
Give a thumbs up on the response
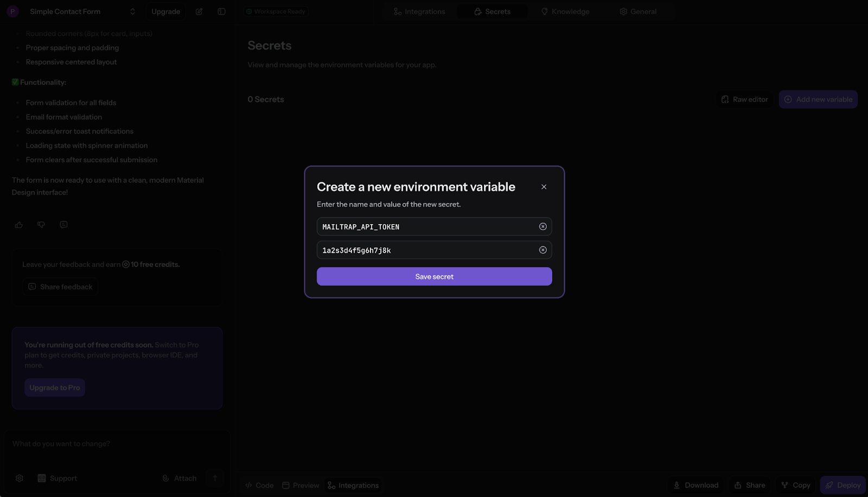[18, 224]
